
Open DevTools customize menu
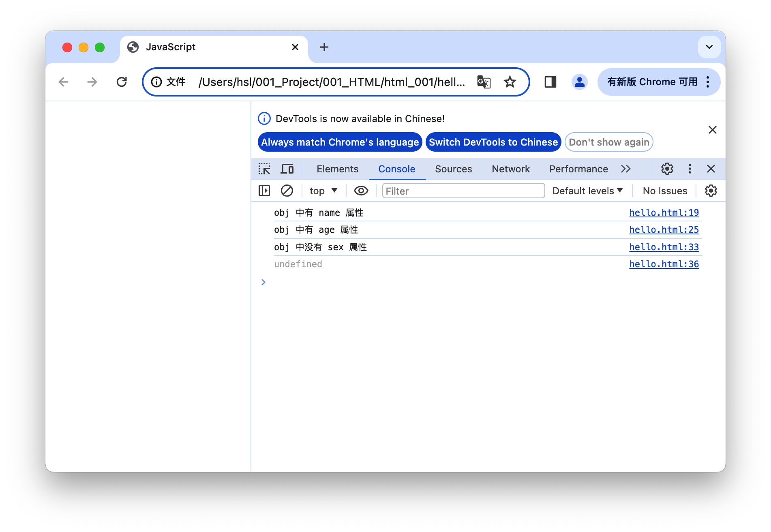(690, 169)
